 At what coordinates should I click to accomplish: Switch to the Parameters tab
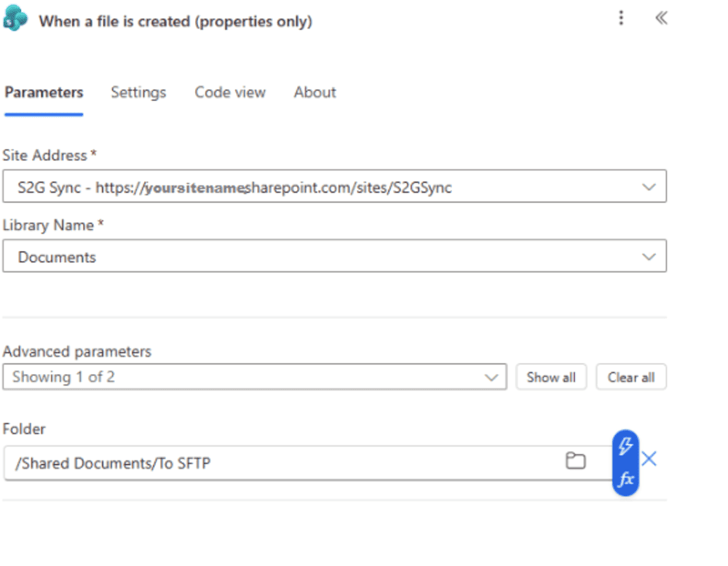(x=44, y=92)
